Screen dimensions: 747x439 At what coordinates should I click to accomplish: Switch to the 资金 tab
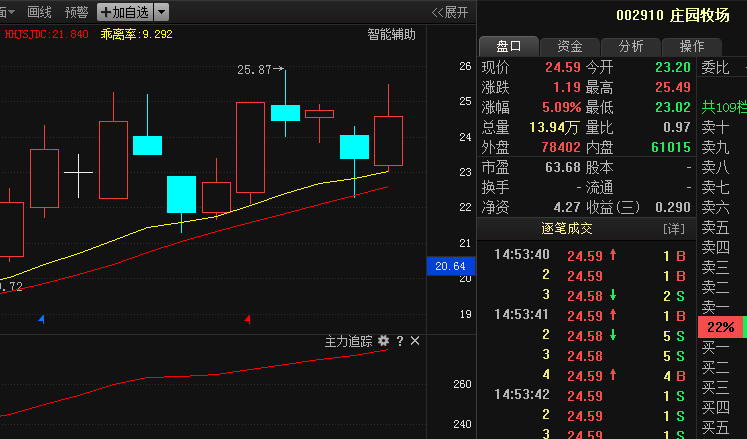coord(570,46)
